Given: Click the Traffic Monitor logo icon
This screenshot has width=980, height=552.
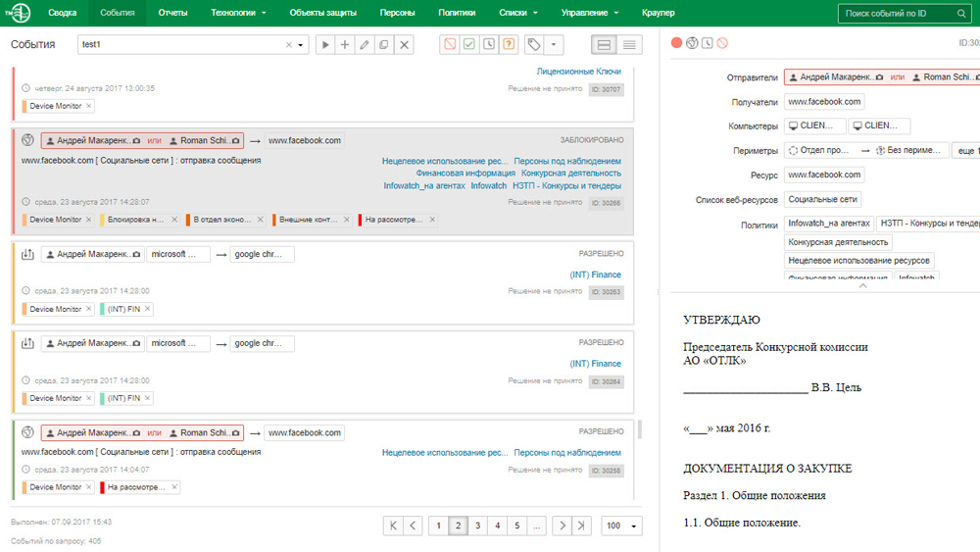Looking at the screenshot, I should (18, 13).
